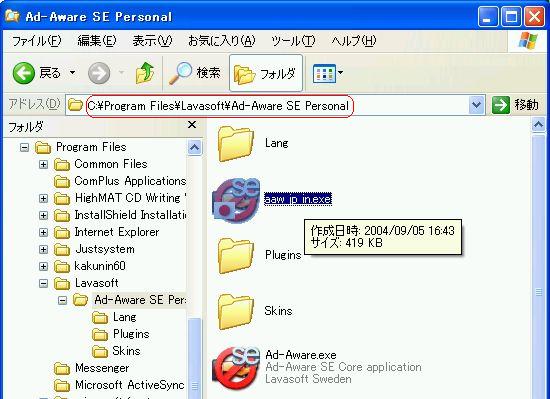Open the Search magnifier tool
Screen dimensions: 550x399
pyautogui.click(x=195, y=73)
